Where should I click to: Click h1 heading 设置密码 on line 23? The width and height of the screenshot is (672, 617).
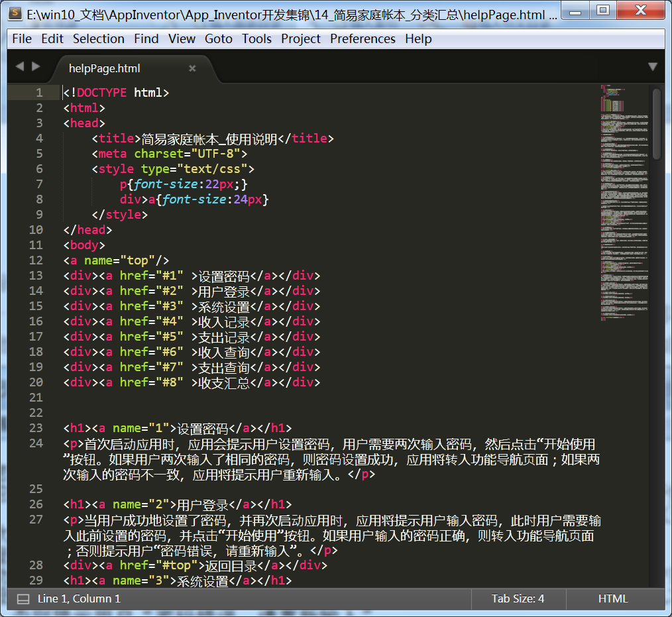click(202, 429)
